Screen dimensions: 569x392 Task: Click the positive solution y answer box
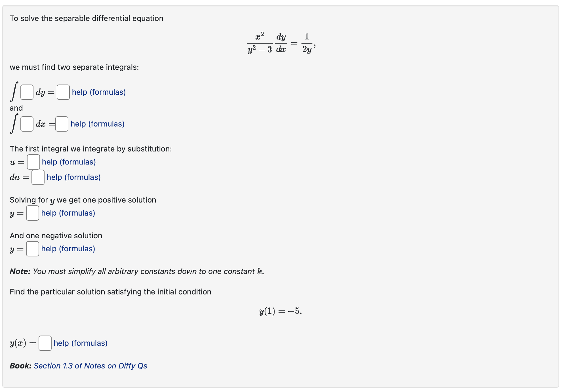click(x=32, y=213)
